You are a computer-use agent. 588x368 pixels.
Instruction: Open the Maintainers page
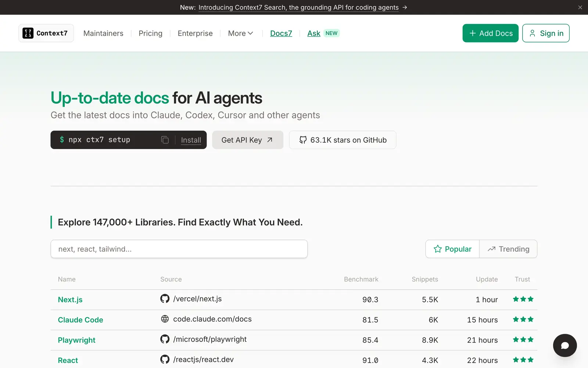pos(103,33)
